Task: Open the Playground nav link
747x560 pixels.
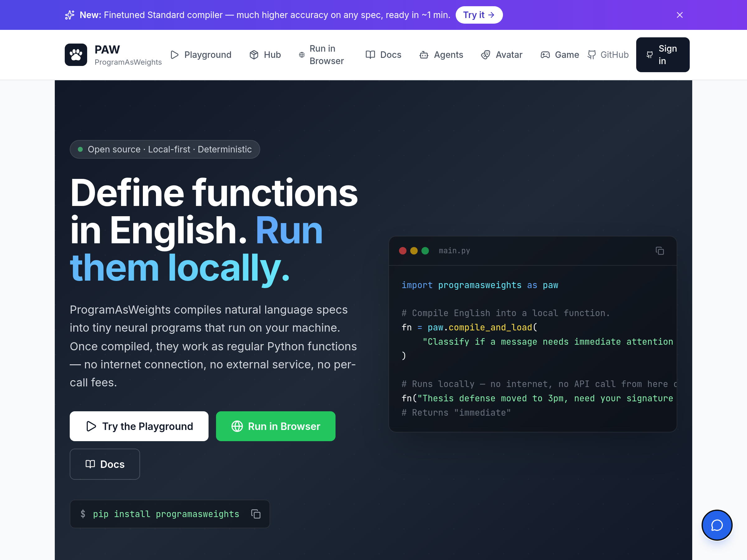Action: 201,55
